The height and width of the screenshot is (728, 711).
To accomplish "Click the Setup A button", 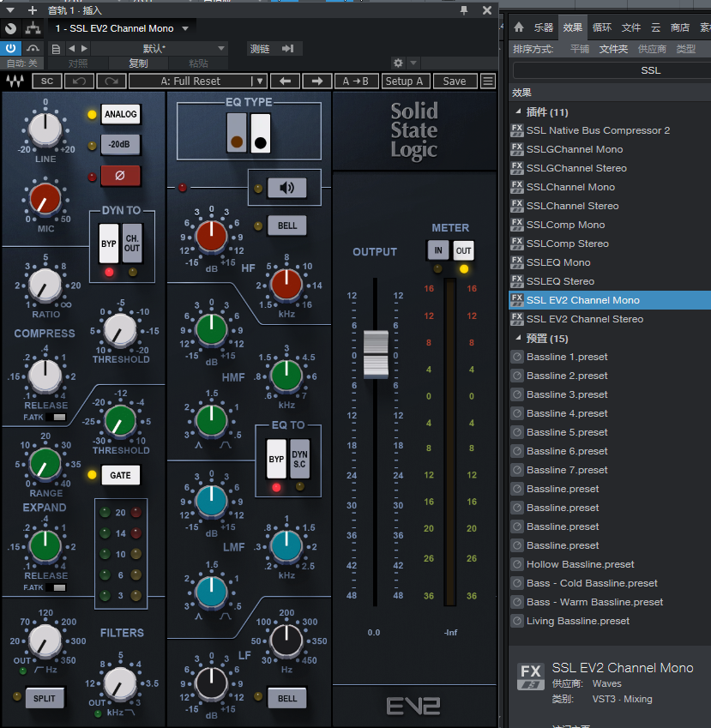I will click(x=405, y=81).
